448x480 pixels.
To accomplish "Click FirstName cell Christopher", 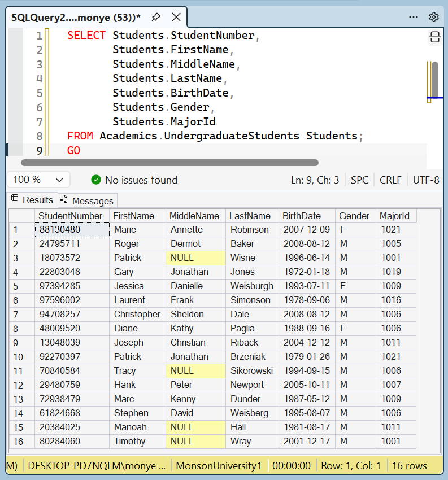I will [x=137, y=314].
